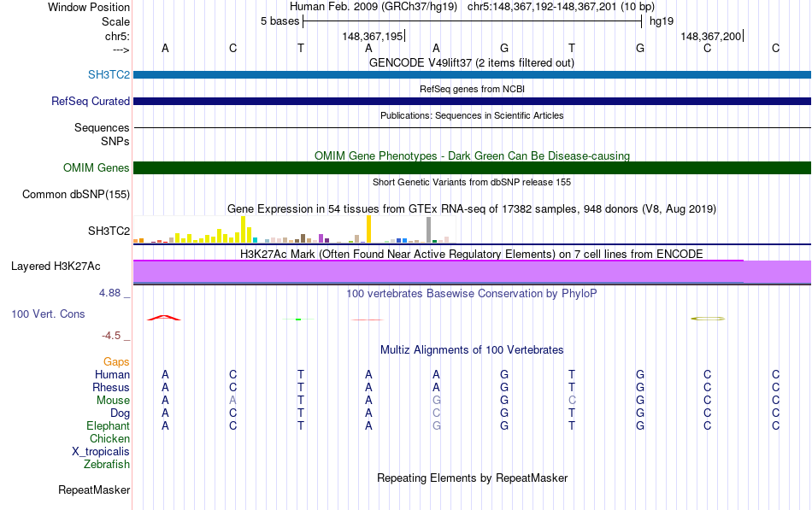Image resolution: width=812 pixels, height=510 pixels.
Task: Click the black SH3TC2 GTEx expression label
Action: point(109,231)
